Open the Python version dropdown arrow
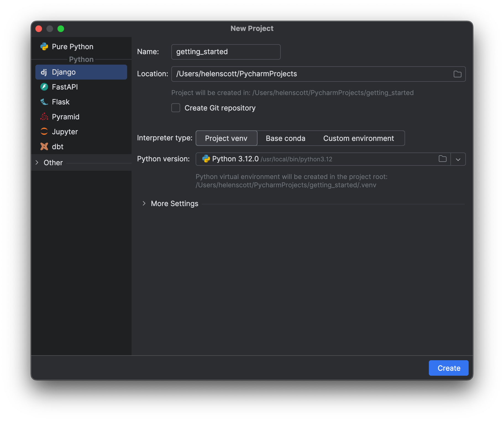The width and height of the screenshot is (504, 421). pyautogui.click(x=458, y=159)
